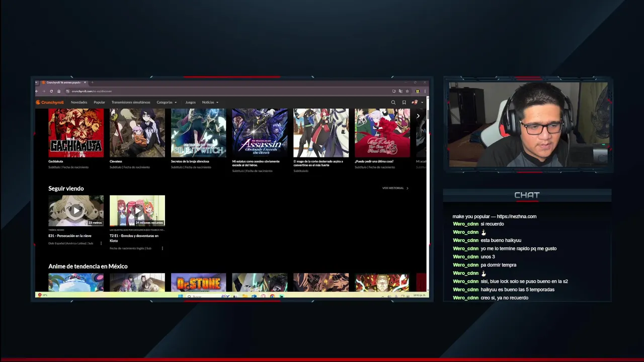The width and height of the screenshot is (644, 362).
Task: Open a new browser tab
Action: point(93,82)
